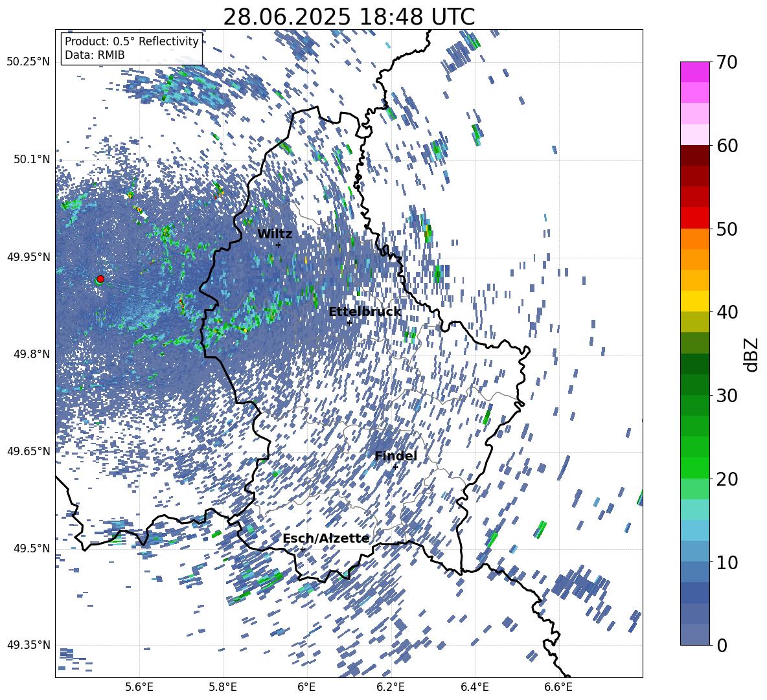Click the 5.8°E longitude label
Viewport: 767px width, 700px height.
223,687
